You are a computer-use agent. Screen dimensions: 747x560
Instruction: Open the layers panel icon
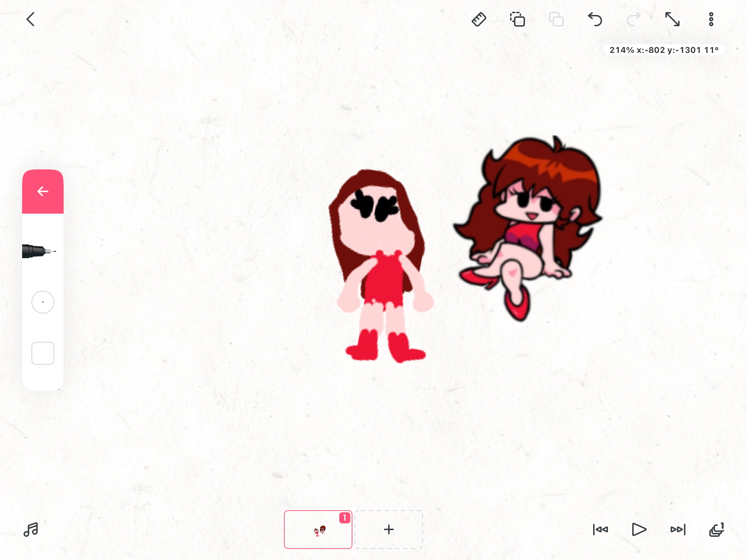(x=717, y=529)
